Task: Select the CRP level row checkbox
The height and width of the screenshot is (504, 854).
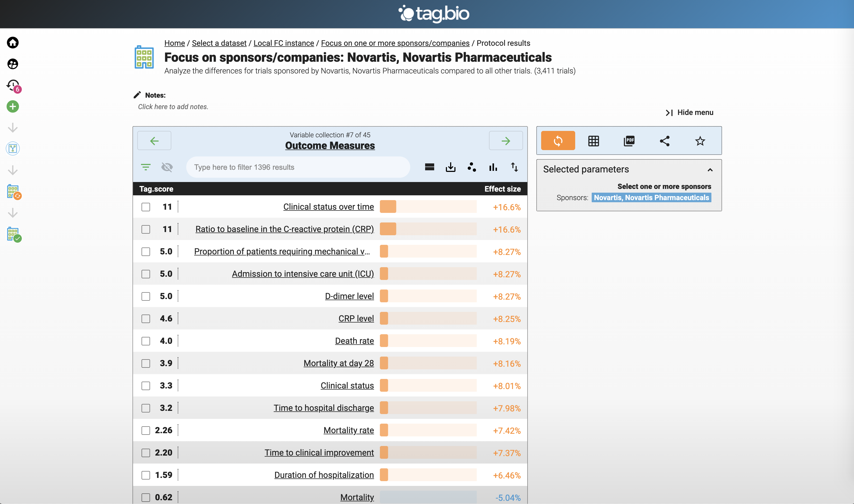Action: tap(146, 319)
